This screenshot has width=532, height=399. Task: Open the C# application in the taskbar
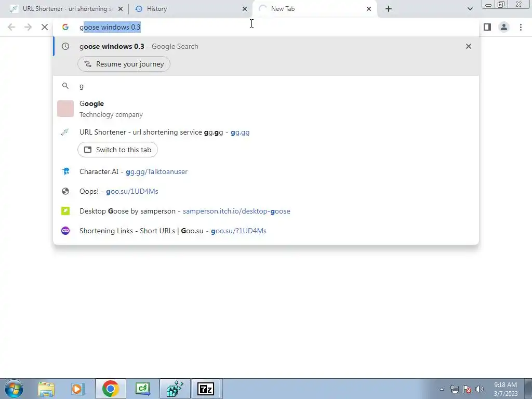(143, 389)
